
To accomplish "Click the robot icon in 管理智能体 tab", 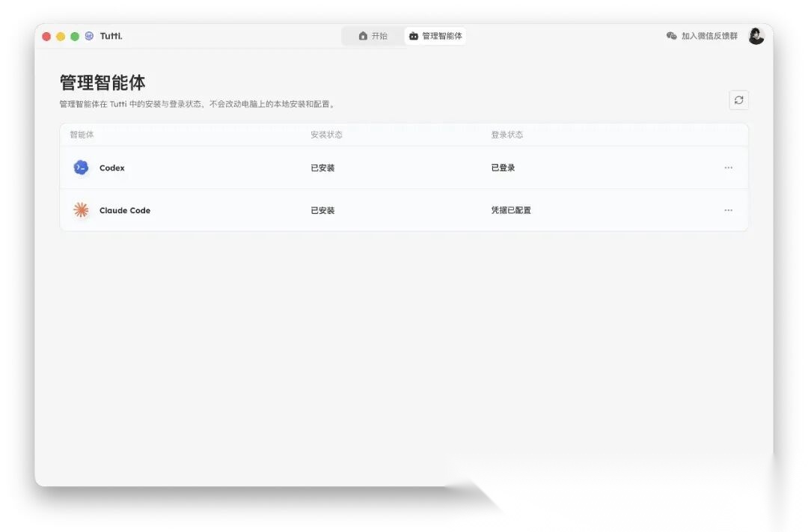I will [413, 36].
